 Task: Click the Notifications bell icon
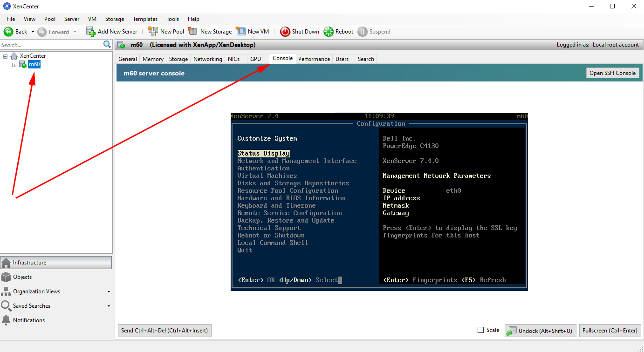point(6,320)
